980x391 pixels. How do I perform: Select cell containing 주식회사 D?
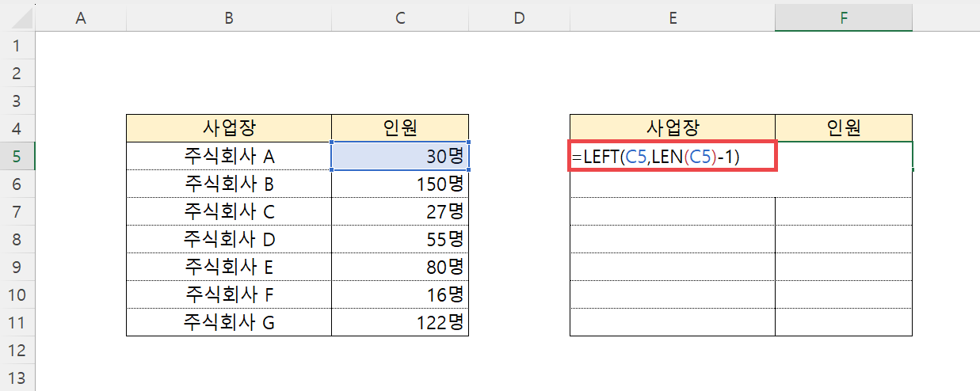pyautogui.click(x=229, y=239)
